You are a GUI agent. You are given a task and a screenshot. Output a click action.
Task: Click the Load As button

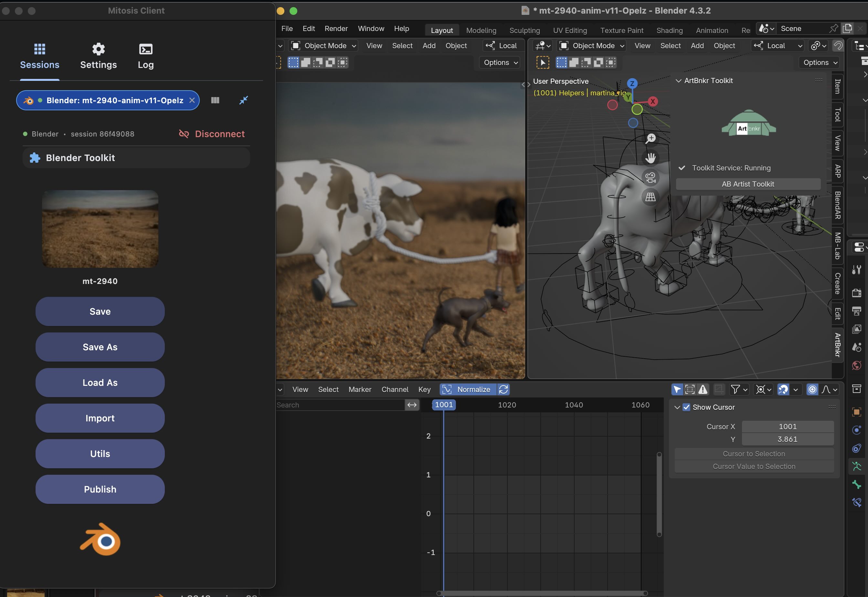click(x=100, y=383)
